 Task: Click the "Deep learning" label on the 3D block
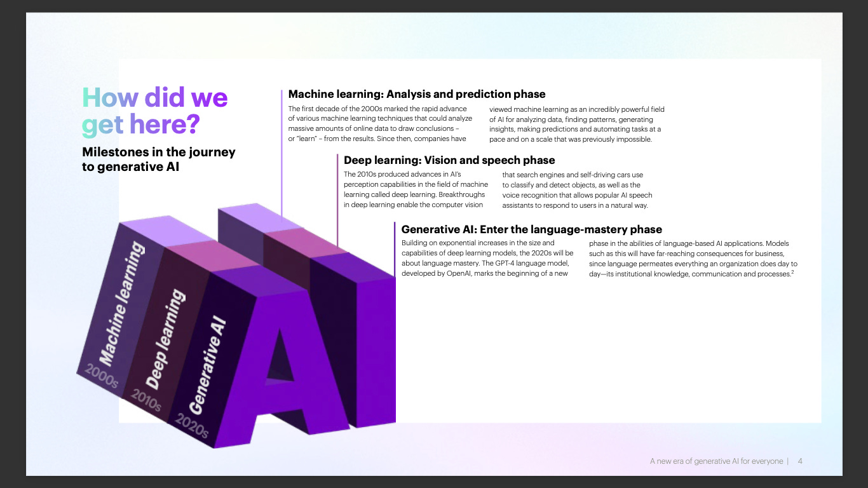pyautogui.click(x=165, y=339)
